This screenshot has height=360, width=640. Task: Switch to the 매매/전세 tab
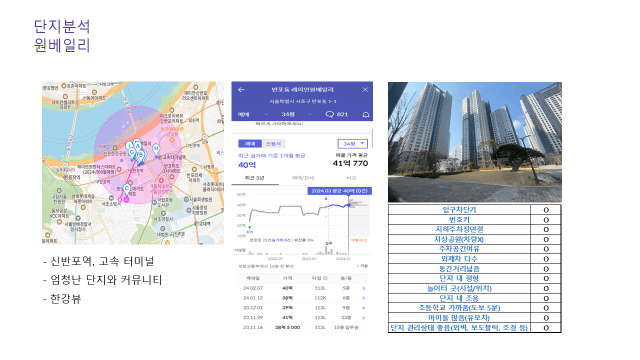point(303,178)
